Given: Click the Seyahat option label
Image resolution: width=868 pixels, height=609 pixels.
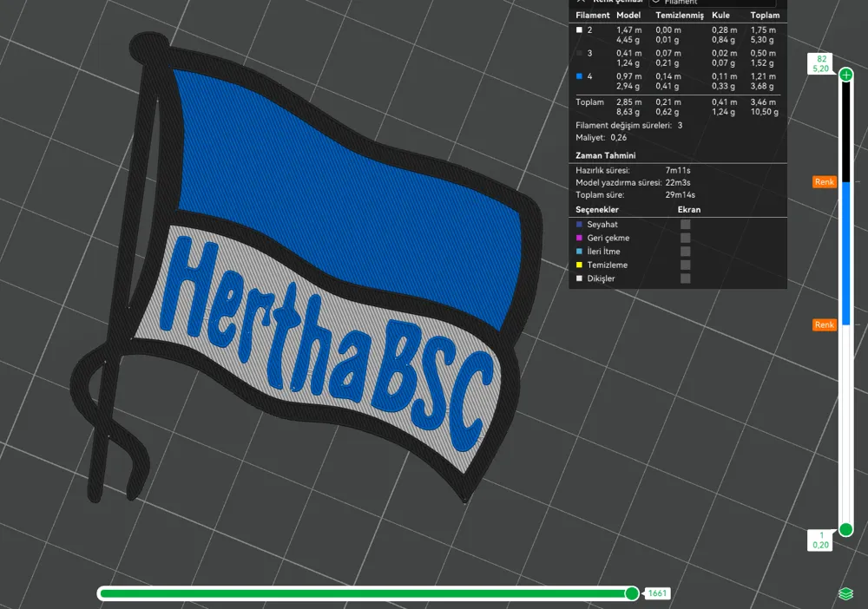Looking at the screenshot, I should pyautogui.click(x=602, y=224).
